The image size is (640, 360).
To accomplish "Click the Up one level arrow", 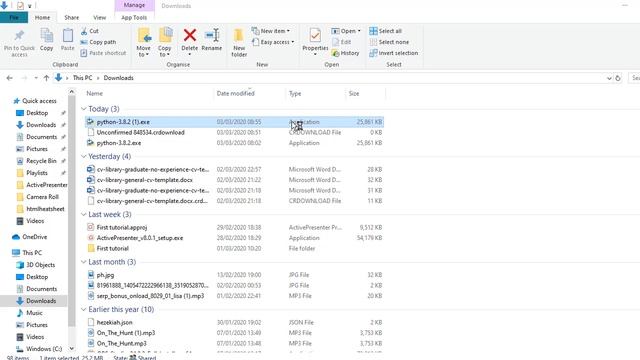I will pos(46,78).
